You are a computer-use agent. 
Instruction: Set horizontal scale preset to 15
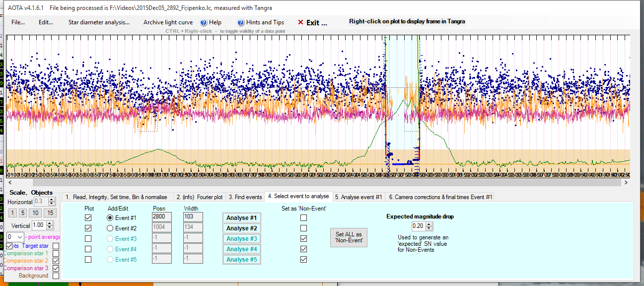(x=49, y=213)
